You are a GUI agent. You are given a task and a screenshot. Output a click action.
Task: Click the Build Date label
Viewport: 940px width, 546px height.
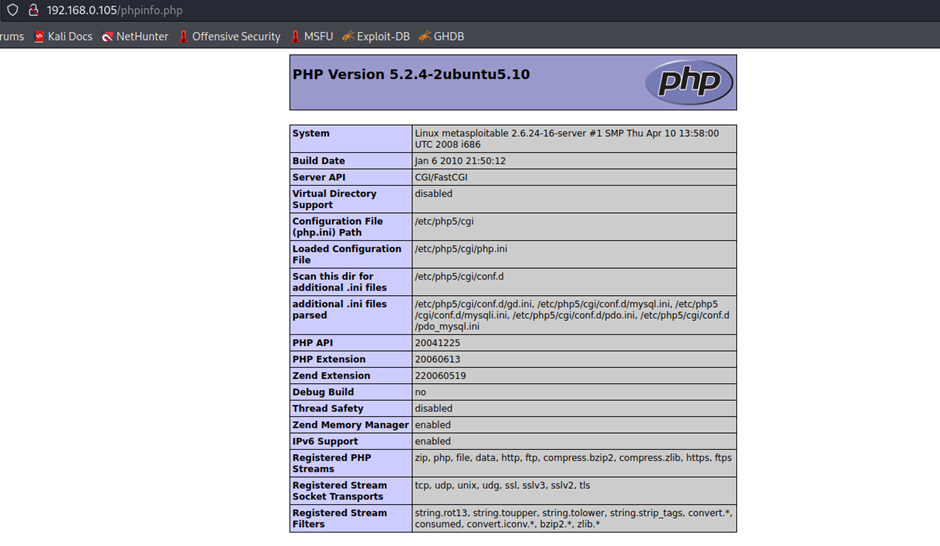pos(319,161)
